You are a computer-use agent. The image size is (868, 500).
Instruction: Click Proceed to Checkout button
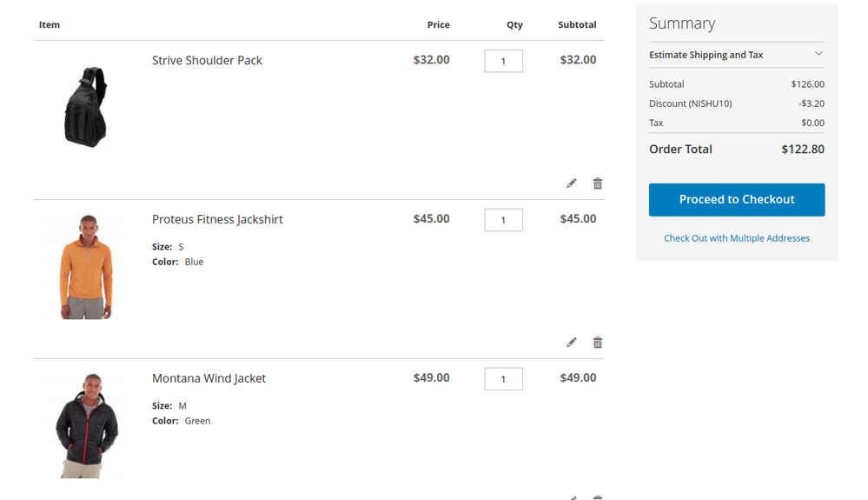pos(737,200)
